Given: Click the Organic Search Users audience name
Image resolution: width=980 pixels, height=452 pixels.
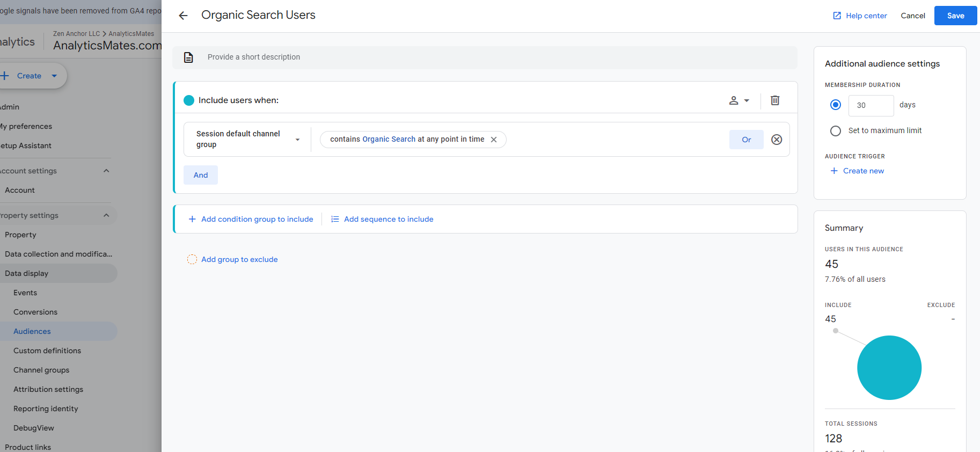Looking at the screenshot, I should [258, 15].
